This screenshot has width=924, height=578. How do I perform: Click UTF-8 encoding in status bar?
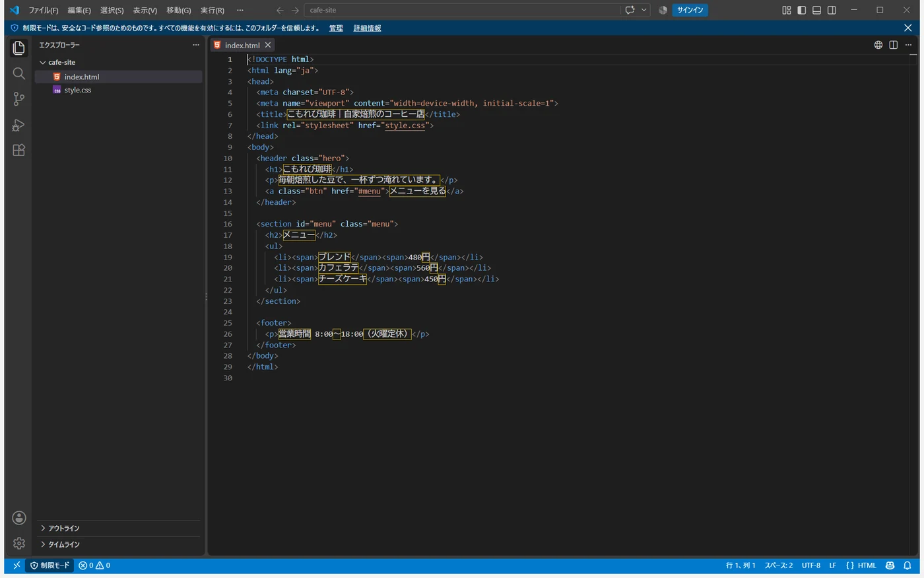811,565
